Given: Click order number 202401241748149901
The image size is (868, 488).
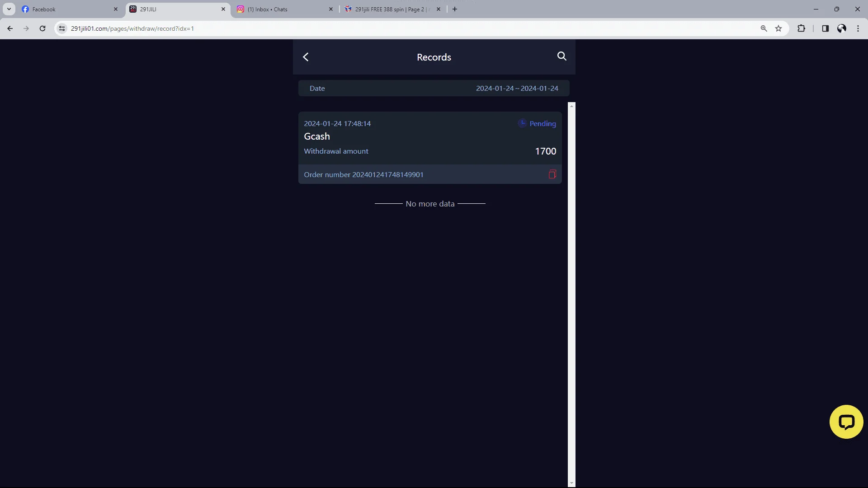Looking at the screenshot, I should tap(388, 175).
